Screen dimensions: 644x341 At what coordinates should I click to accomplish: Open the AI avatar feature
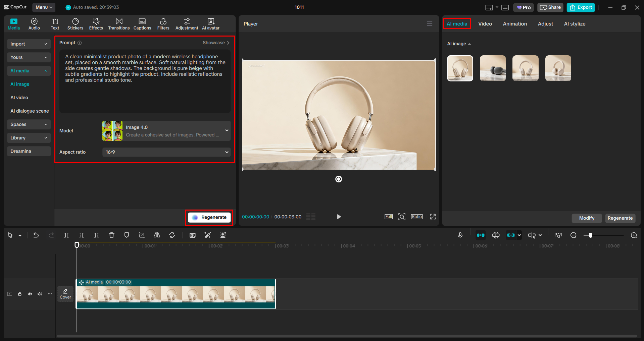(210, 23)
